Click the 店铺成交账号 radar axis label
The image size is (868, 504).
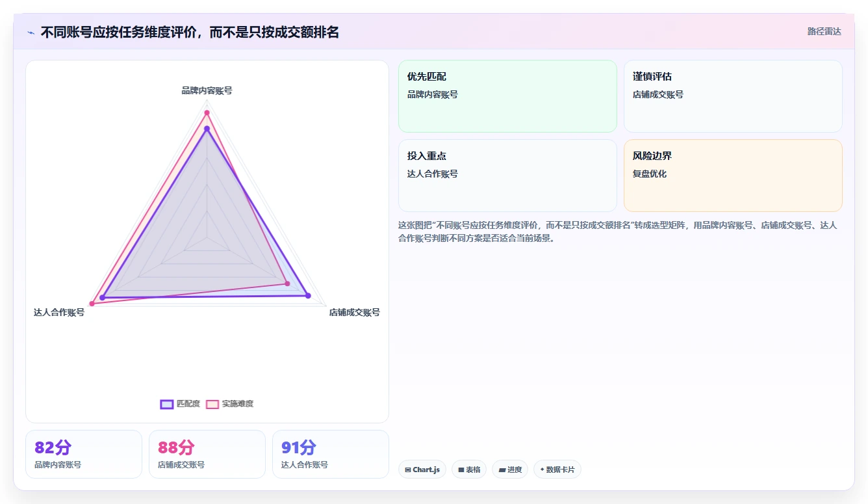[x=354, y=312]
